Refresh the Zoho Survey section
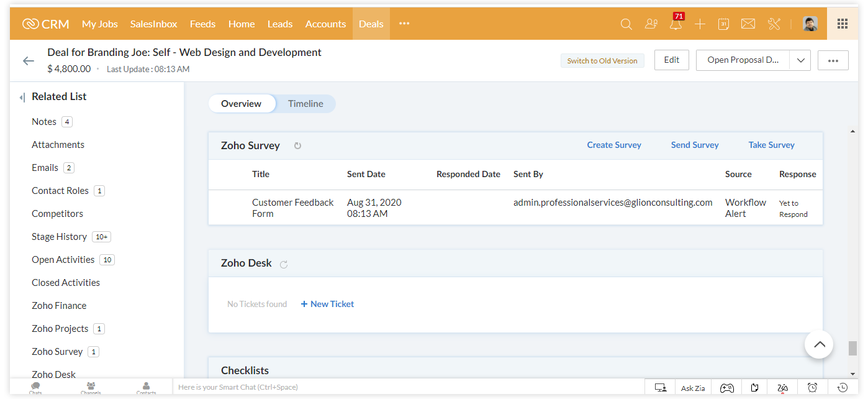The width and height of the screenshot is (868, 399). 297,145
